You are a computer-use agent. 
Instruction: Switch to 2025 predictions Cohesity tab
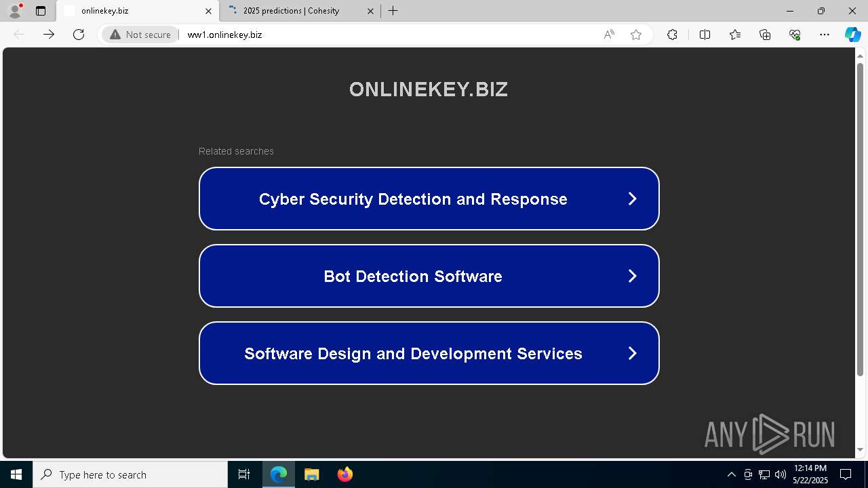(x=300, y=11)
